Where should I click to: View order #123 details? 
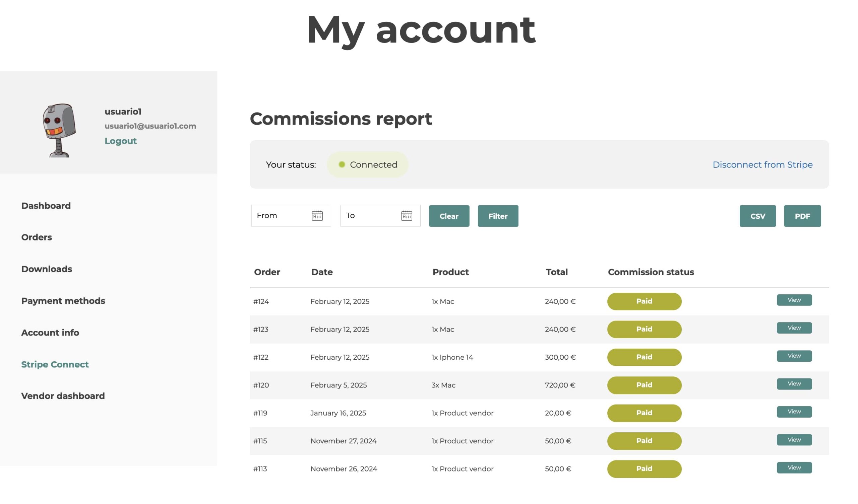pyautogui.click(x=794, y=328)
